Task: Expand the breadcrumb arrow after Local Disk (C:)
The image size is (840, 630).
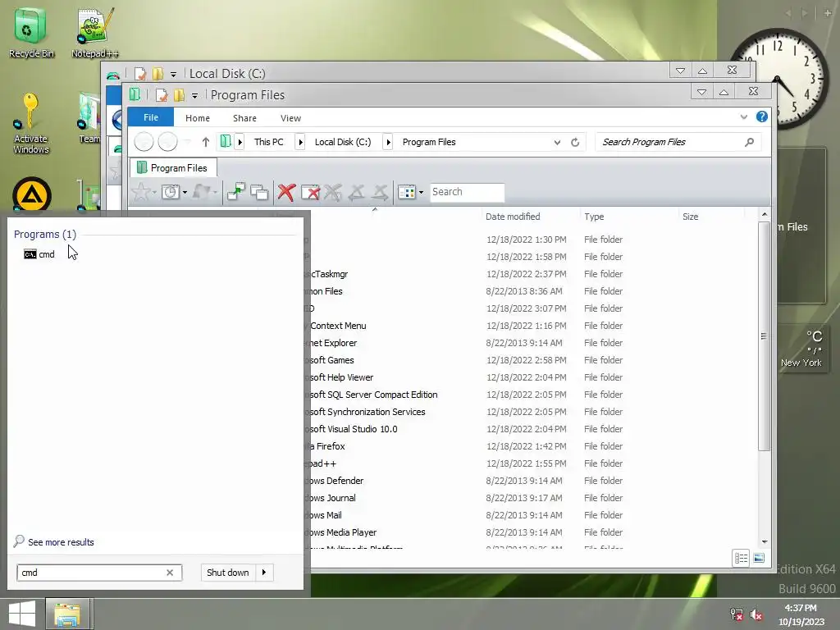Action: pos(388,142)
